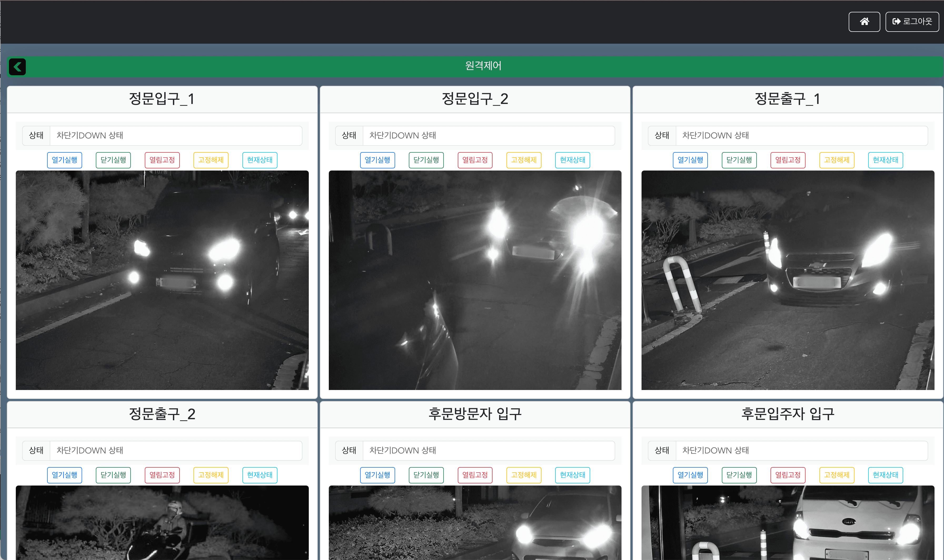The width and height of the screenshot is (944, 560).
Task: Click the 후문방문자 입구 camera image
Action: 474,522
